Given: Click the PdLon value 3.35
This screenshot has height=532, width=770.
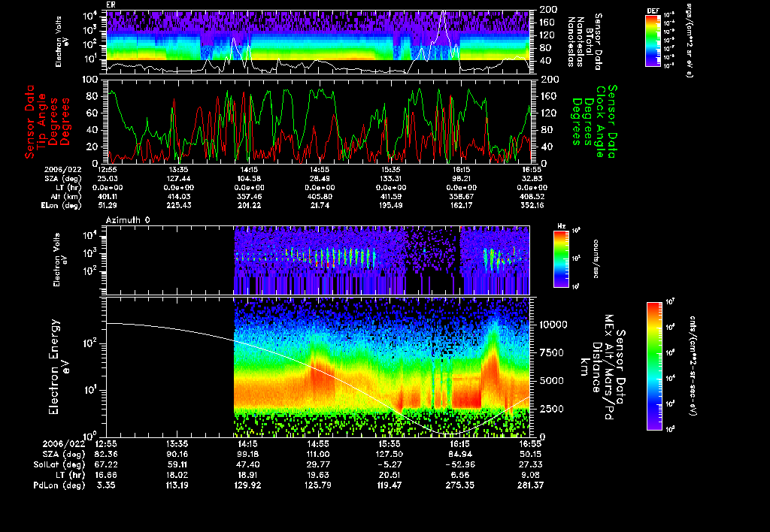Looking at the screenshot, I should tap(107, 485).
